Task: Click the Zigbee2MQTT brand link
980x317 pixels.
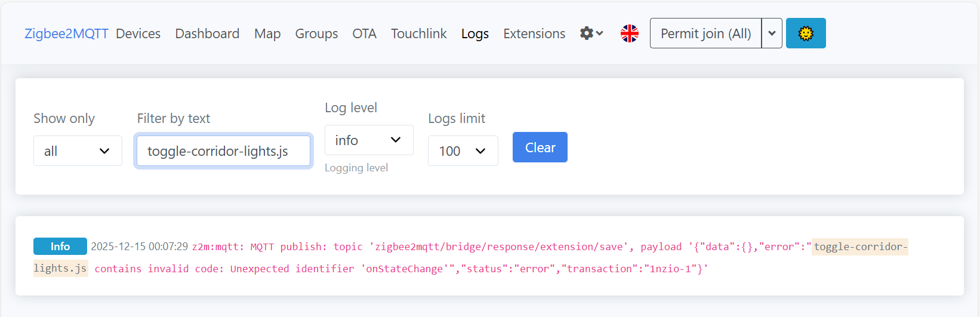Action: coord(66,33)
